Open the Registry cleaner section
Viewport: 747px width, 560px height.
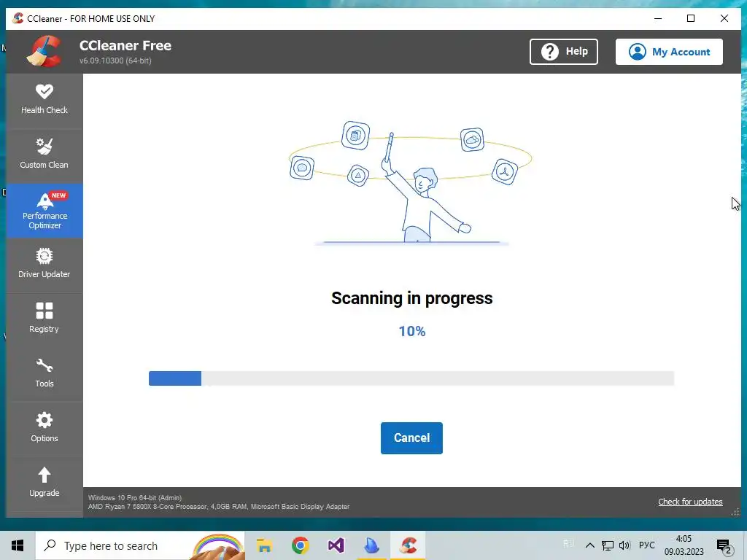[44, 320]
